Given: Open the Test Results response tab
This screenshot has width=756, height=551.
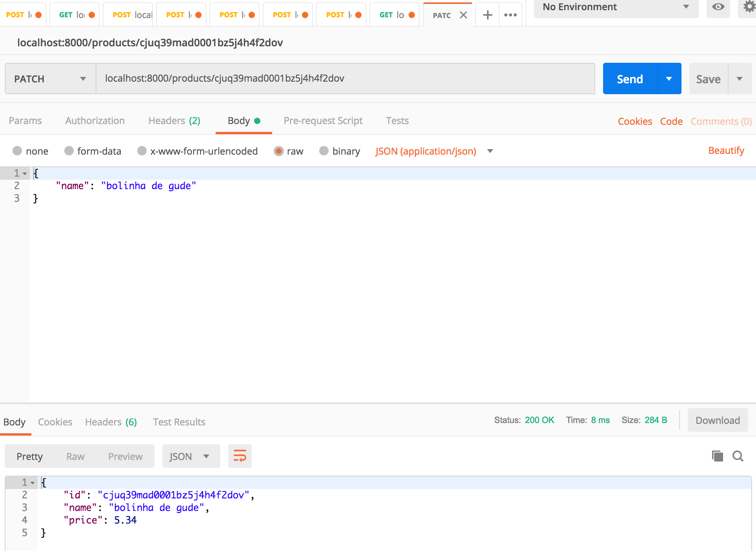Looking at the screenshot, I should (179, 422).
